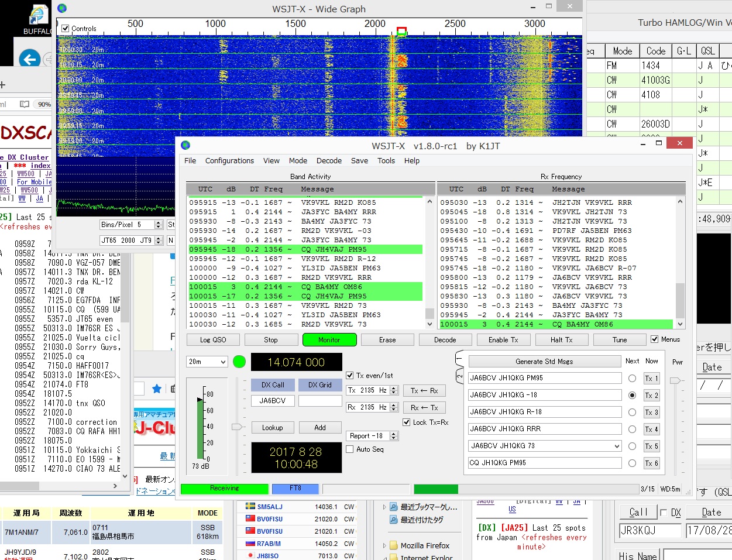The height and width of the screenshot is (560, 732).
Task: Click the DX Call input field showing JA6BCV
Action: coord(273,401)
